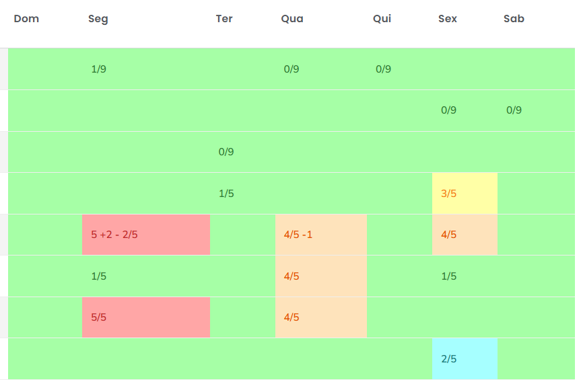581x392 pixels.
Task: Click the 0/9 cell in the Qua column
Action: click(x=292, y=69)
